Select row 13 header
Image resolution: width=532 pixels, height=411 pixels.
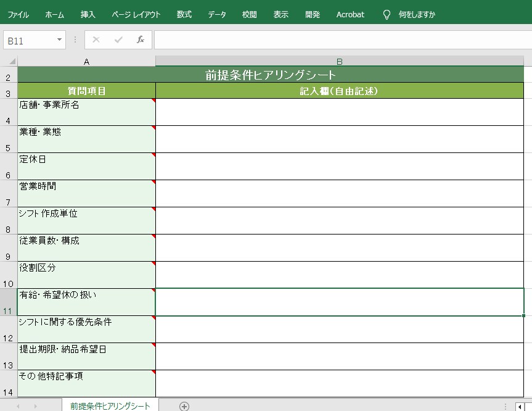pos(9,357)
